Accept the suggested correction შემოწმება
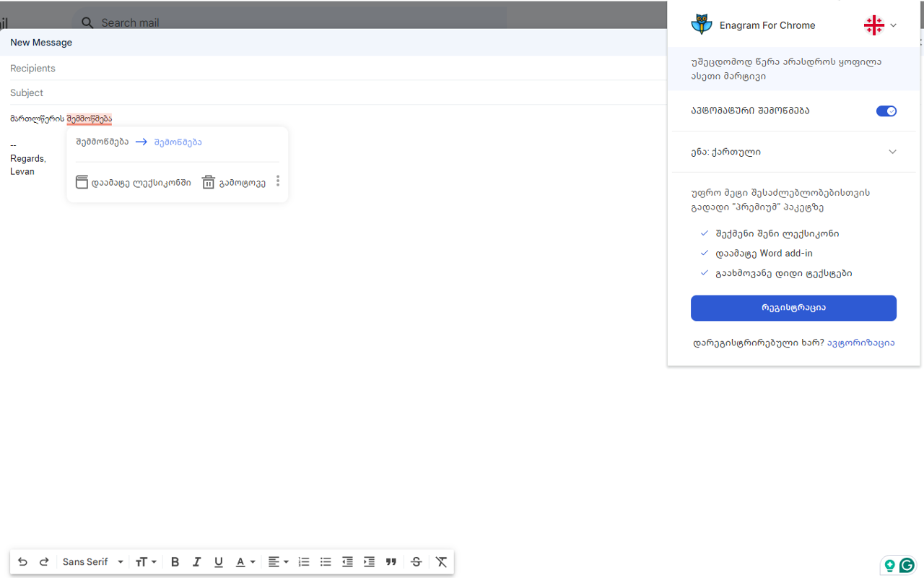 coord(178,142)
